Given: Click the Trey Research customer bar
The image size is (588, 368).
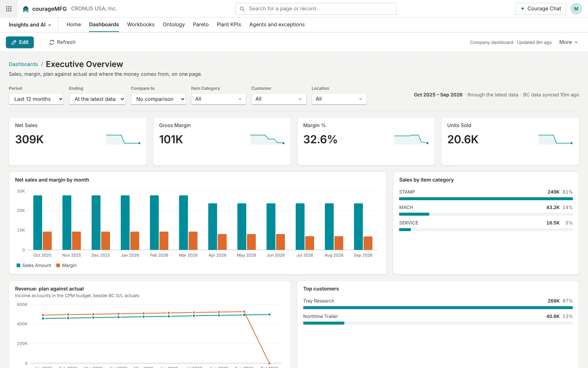Looking at the screenshot, I should tap(438, 308).
